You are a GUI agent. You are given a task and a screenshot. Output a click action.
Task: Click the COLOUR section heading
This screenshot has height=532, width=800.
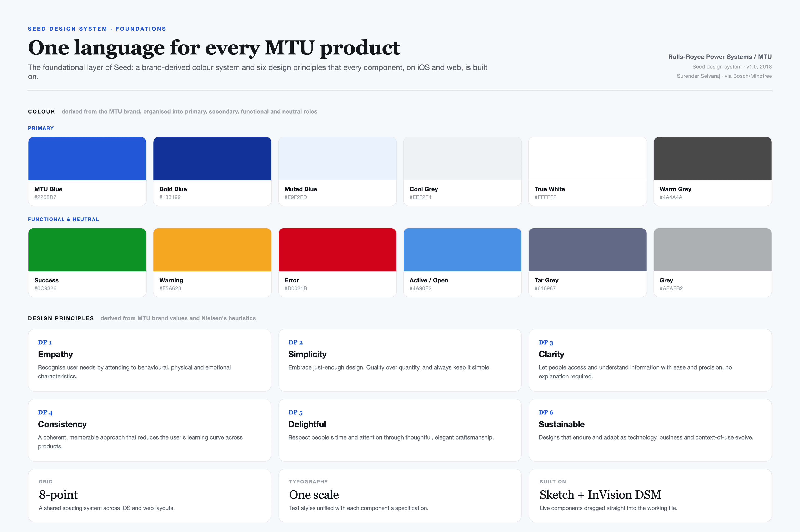pyautogui.click(x=41, y=112)
